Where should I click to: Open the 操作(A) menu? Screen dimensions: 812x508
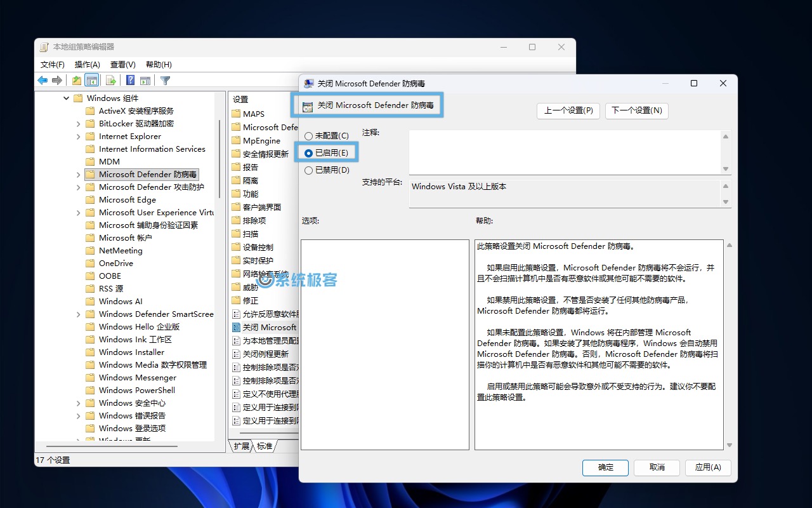coord(87,64)
